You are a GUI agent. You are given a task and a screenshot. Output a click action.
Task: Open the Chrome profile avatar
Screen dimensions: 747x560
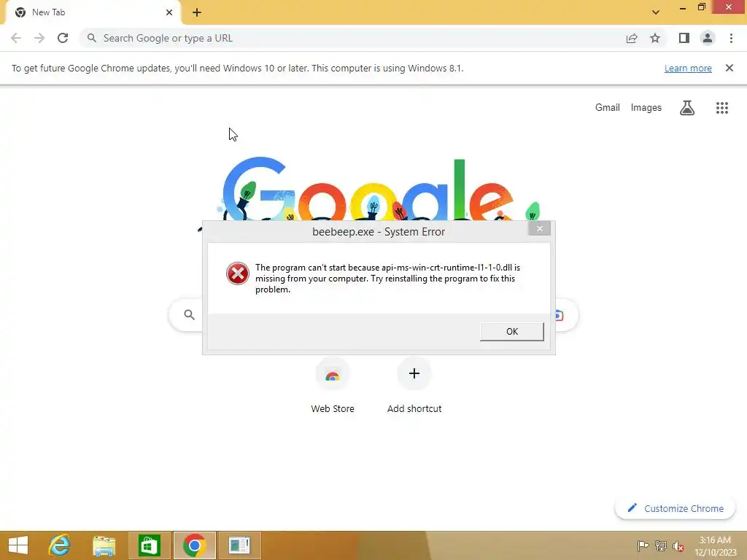(708, 38)
